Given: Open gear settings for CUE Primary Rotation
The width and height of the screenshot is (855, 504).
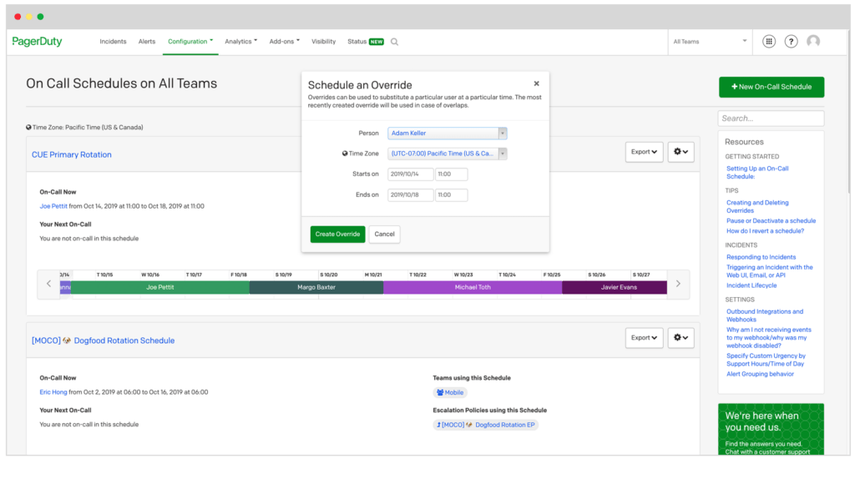Looking at the screenshot, I should click(680, 152).
